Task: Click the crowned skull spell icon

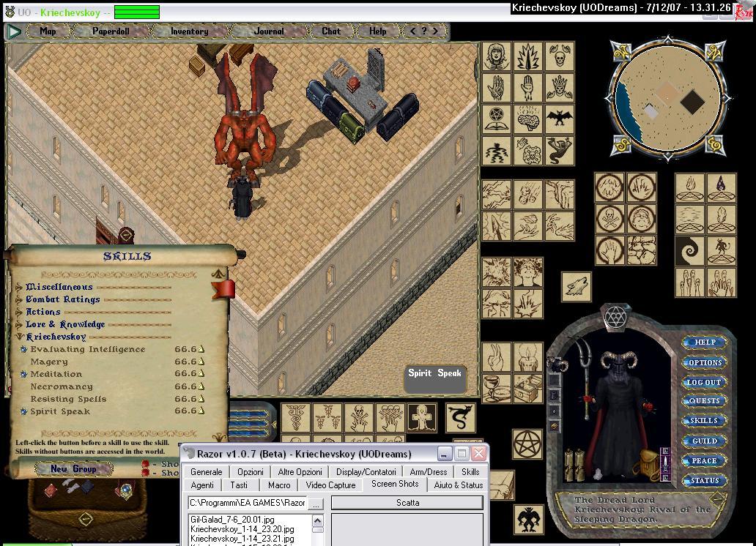Action: tap(560, 88)
